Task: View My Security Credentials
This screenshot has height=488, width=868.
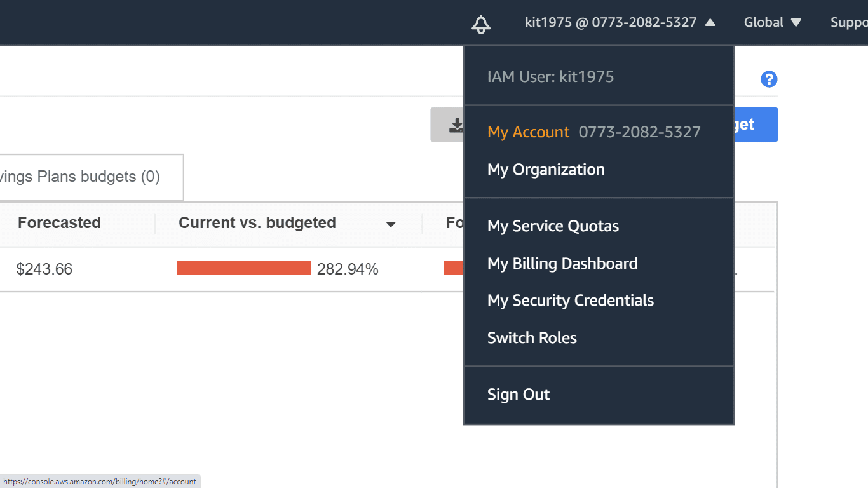Action: [x=570, y=300]
